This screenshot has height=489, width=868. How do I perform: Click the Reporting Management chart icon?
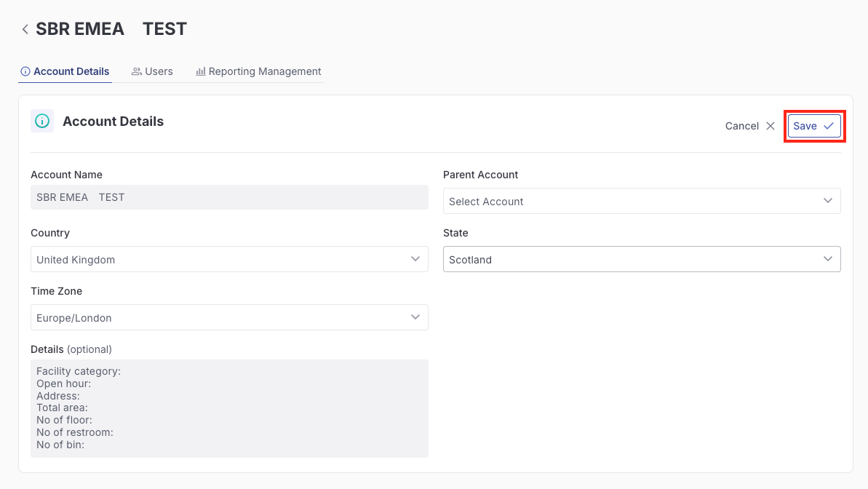tap(200, 71)
